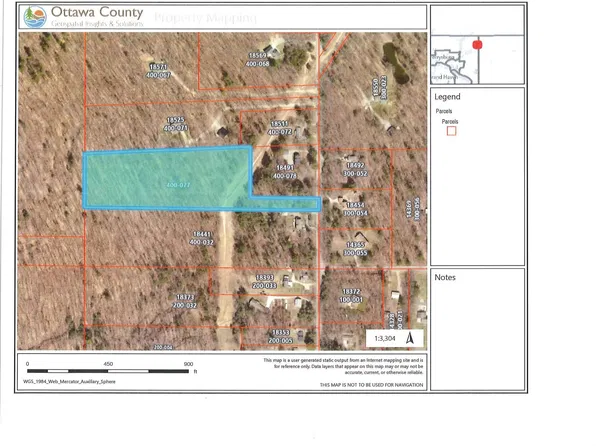
Task: Click the red marker on locator map
Action: click(x=477, y=45)
